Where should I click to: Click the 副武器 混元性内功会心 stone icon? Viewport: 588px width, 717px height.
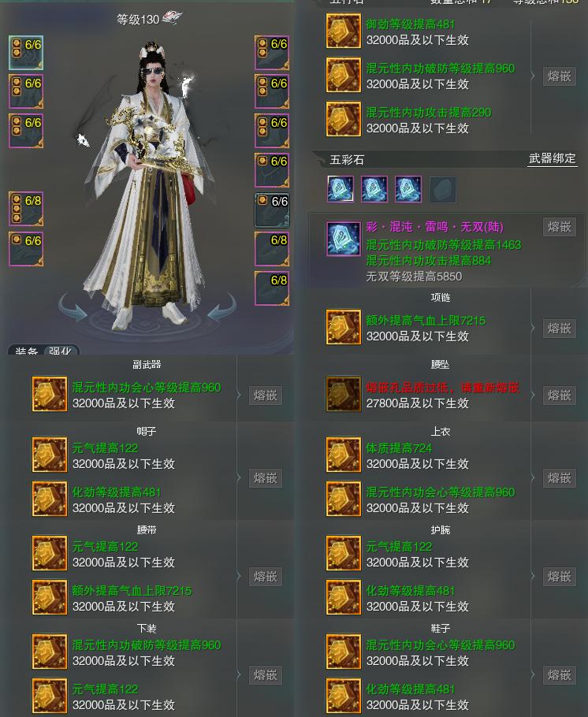[50, 394]
